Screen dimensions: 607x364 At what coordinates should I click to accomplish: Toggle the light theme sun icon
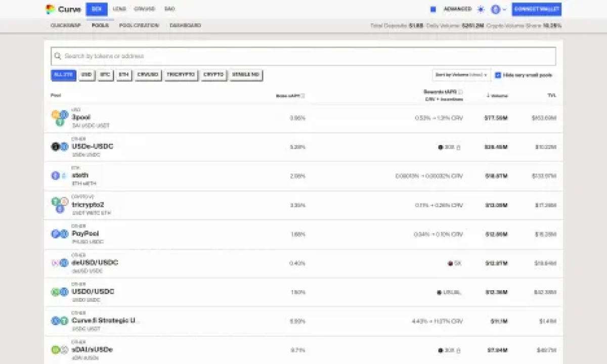pyautogui.click(x=481, y=9)
